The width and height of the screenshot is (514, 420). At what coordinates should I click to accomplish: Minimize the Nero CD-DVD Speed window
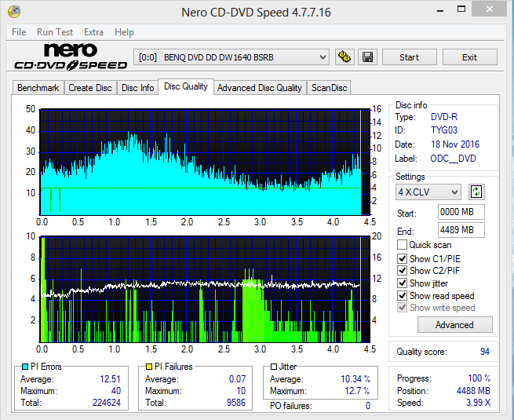click(x=440, y=10)
